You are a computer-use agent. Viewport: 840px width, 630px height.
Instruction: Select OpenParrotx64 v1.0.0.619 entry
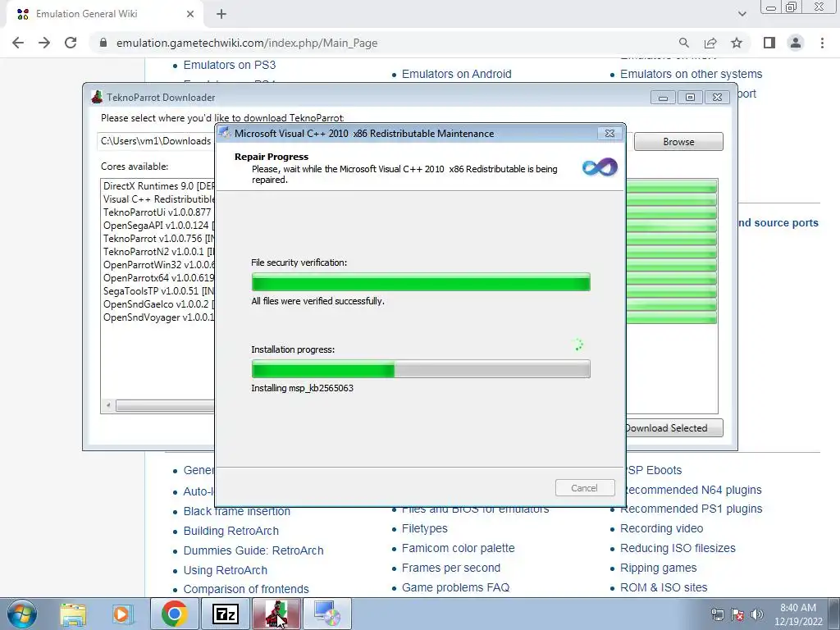[x=158, y=278]
